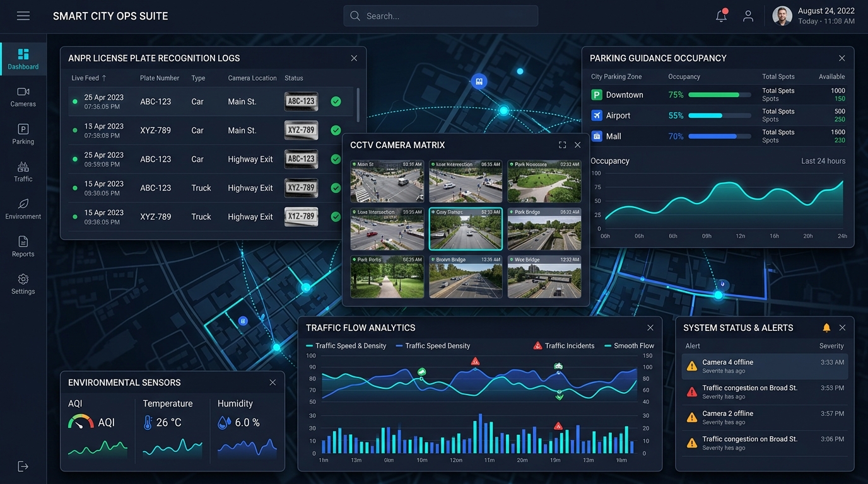Toggle the Smooth Flow legend item
868x484 pixels.
tap(629, 345)
